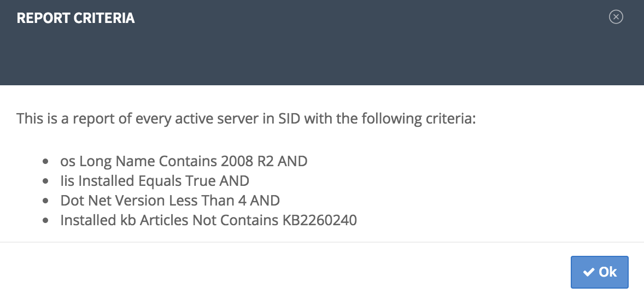Select the Dot Net Version criteria line
644x293 pixels.
(x=170, y=201)
